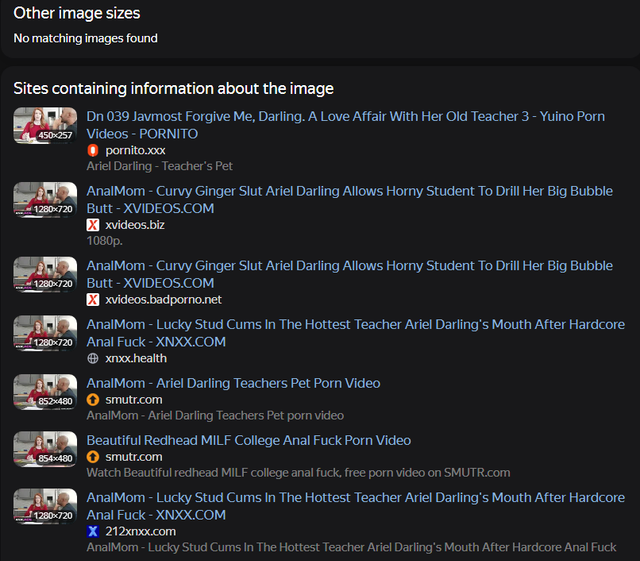This screenshot has height=561, width=640.
Task: Click smutr.com domain in the 854×480 result
Action: [x=133, y=456]
